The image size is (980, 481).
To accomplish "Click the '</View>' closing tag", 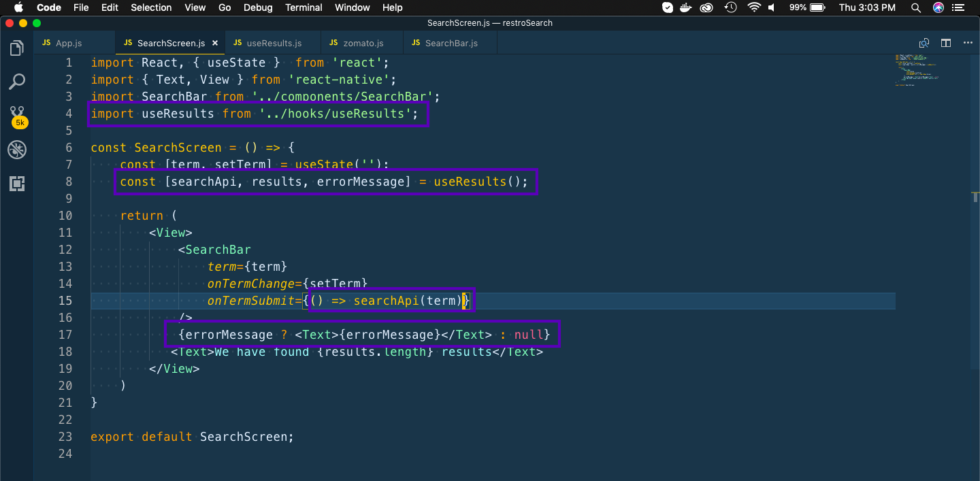I will [x=174, y=369].
